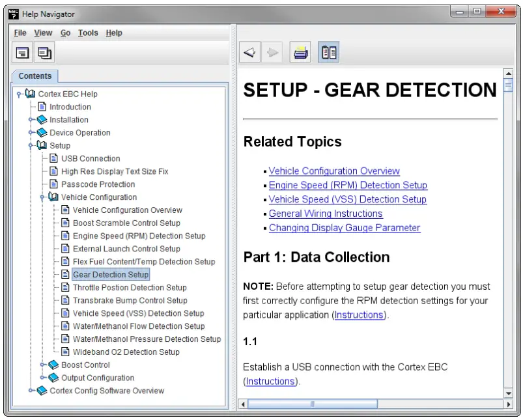Click the single-page view icon on left toolbar
This screenshot has width=523, height=420.
(x=22, y=52)
